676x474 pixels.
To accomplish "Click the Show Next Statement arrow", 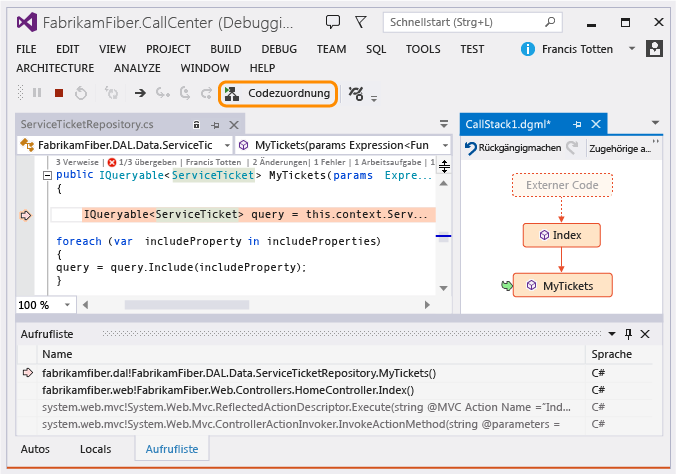I will pyautogui.click(x=140, y=93).
